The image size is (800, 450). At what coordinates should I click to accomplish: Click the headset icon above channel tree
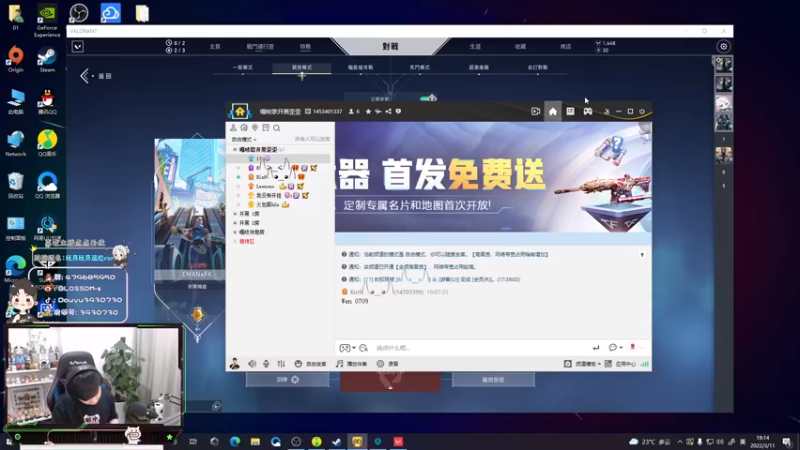coord(244,128)
